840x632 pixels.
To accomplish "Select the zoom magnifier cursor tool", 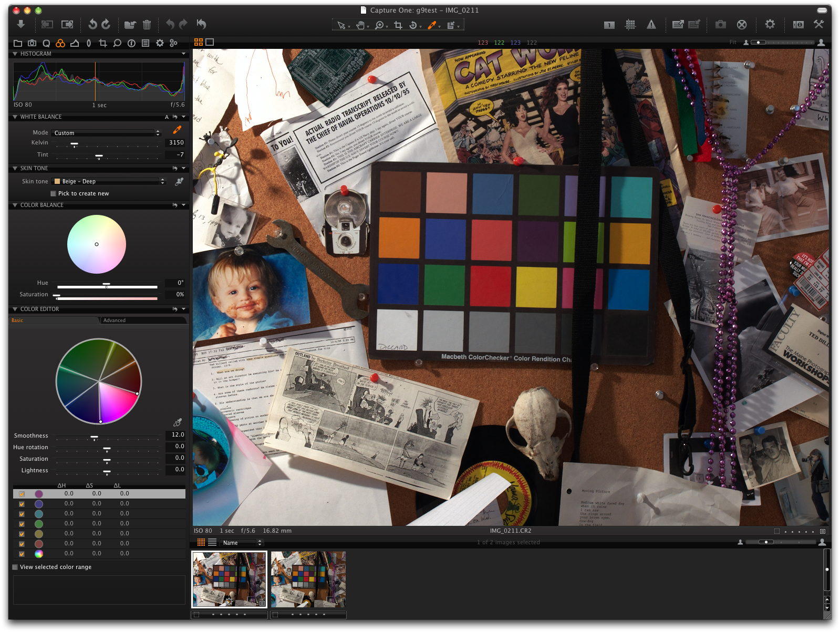I will (379, 25).
